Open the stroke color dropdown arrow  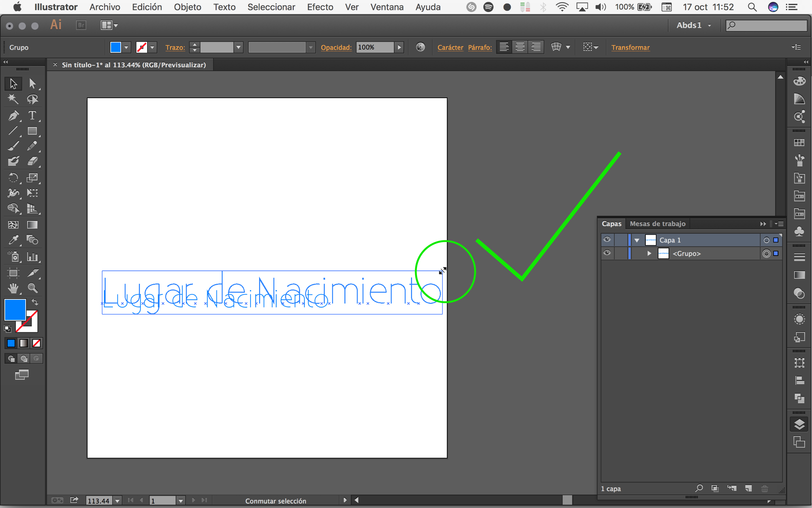click(x=152, y=47)
